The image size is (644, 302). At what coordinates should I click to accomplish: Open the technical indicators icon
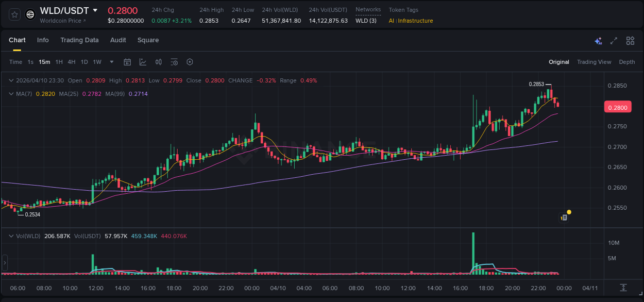coord(143,62)
